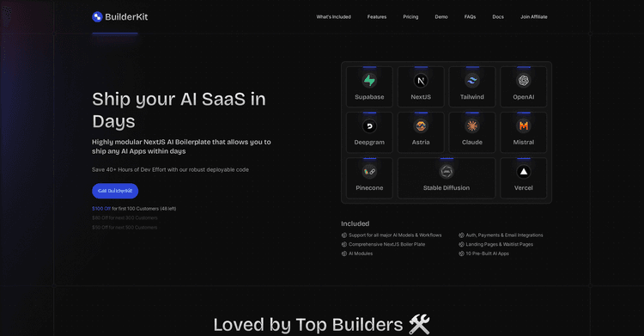Viewport: 644px width, 336px height.
Task: Click the Tailwind wave icon
Action: 472,81
